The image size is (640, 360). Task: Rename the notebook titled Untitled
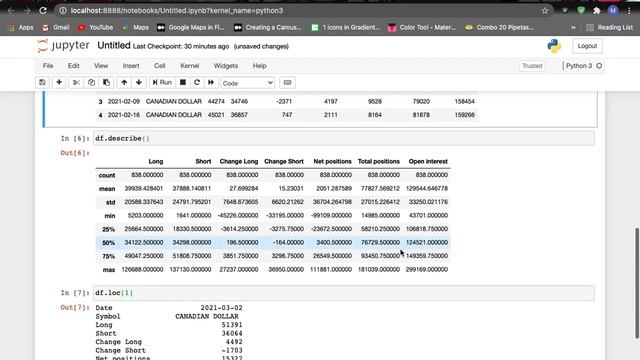(113, 46)
